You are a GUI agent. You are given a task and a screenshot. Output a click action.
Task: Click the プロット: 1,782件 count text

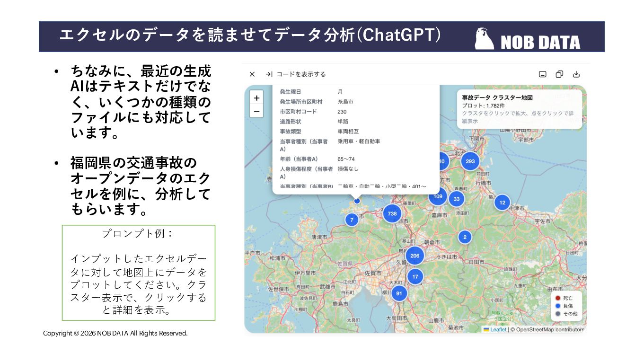[483, 106]
